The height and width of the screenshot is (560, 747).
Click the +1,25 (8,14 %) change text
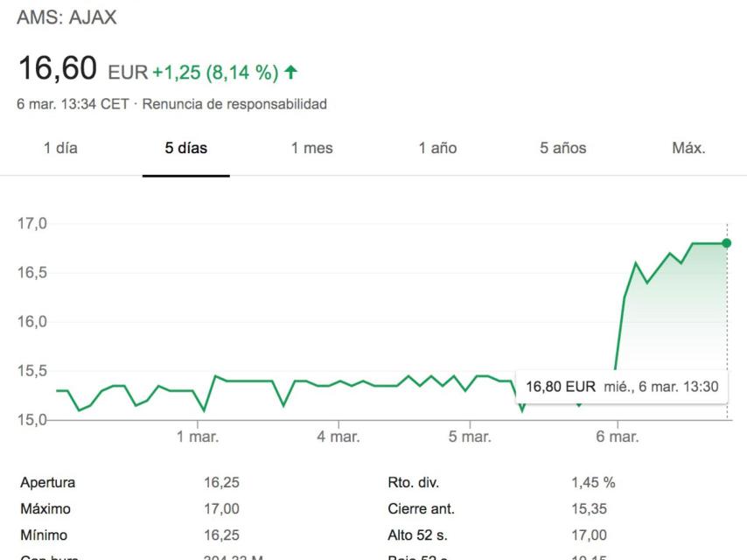(215, 73)
